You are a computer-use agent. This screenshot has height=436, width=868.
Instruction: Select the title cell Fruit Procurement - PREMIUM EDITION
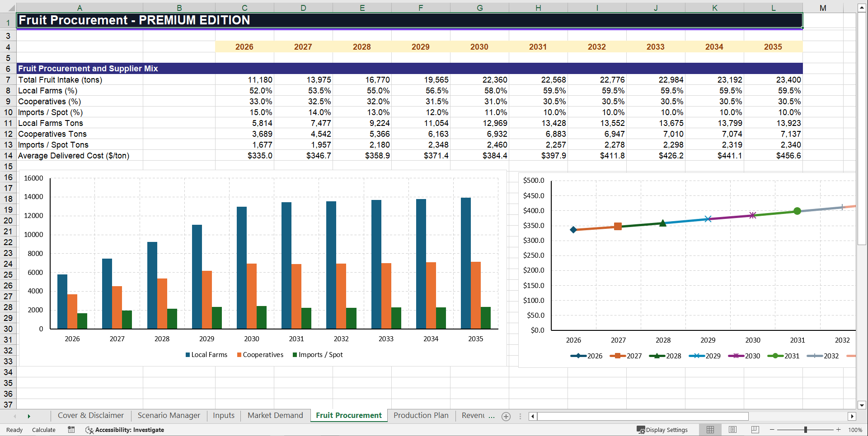409,20
